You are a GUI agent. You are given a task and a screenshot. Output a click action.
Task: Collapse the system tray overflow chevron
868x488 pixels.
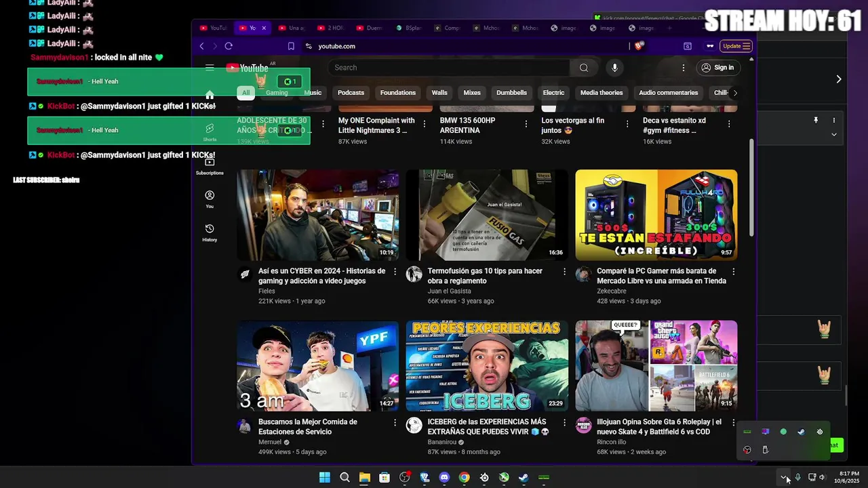783,477
